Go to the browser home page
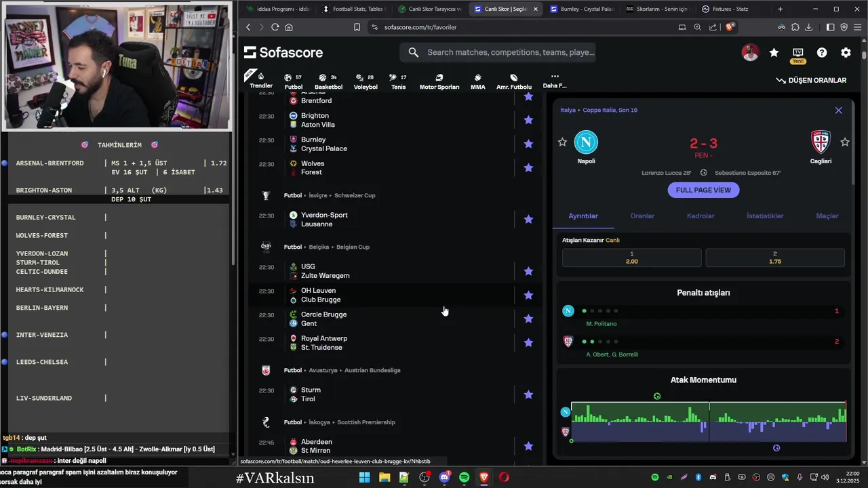The width and height of the screenshot is (868, 488). click(289, 27)
